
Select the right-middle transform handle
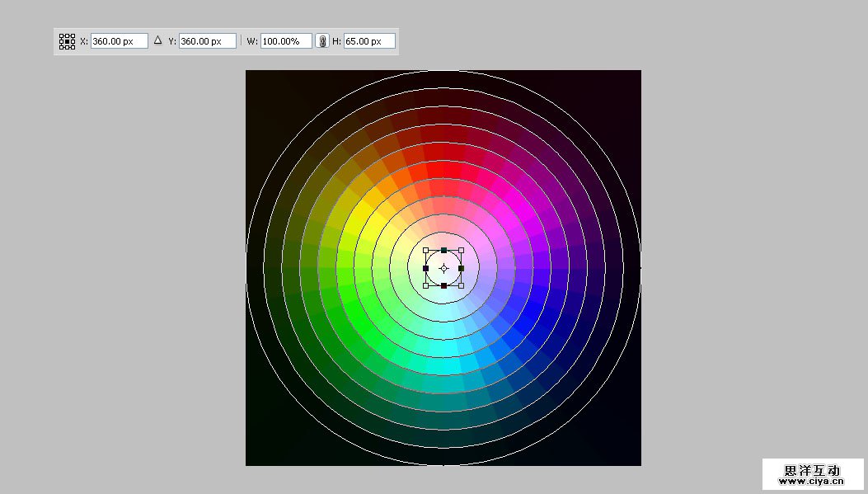(462, 268)
